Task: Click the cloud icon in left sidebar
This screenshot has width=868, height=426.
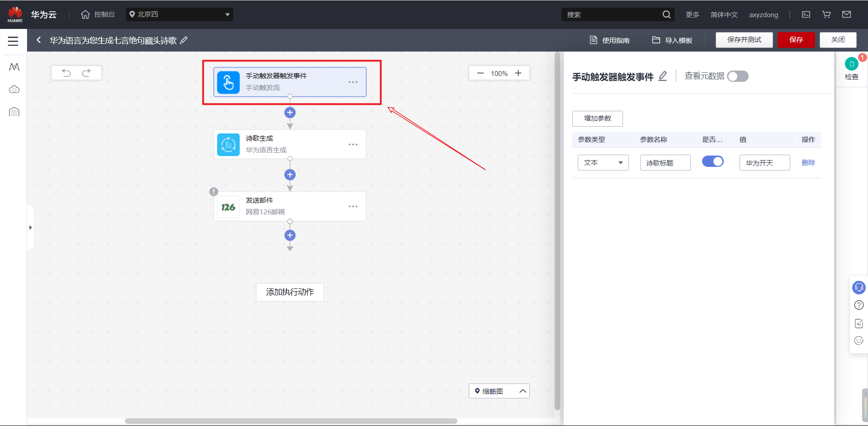Action: click(14, 89)
